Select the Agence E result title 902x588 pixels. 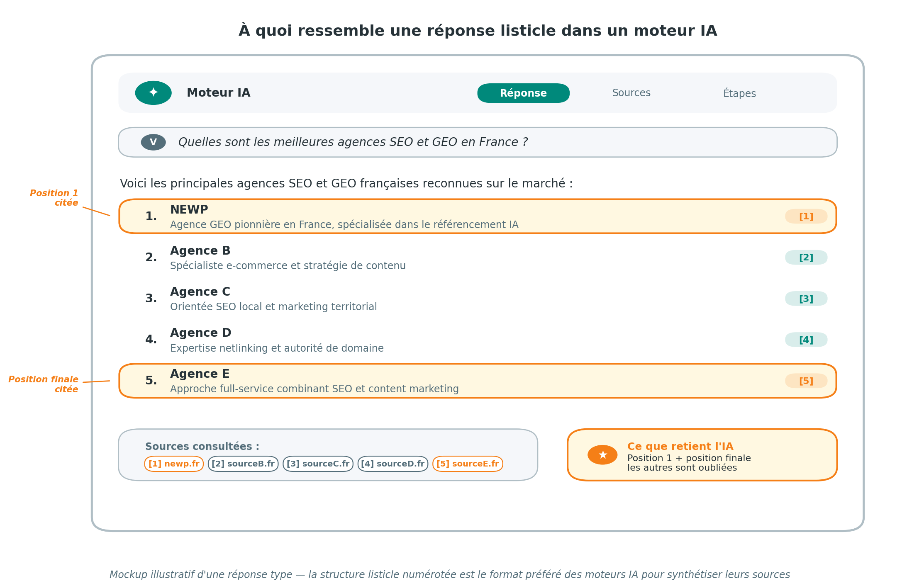[x=200, y=374]
